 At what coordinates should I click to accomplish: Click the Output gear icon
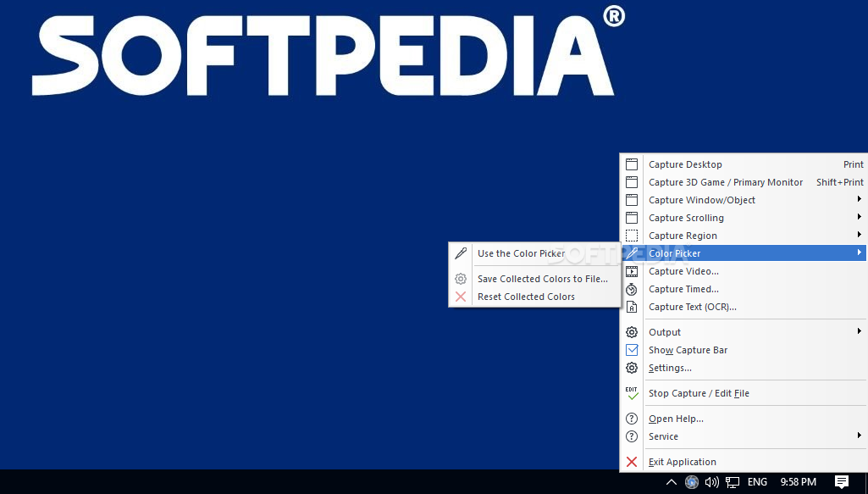point(632,332)
